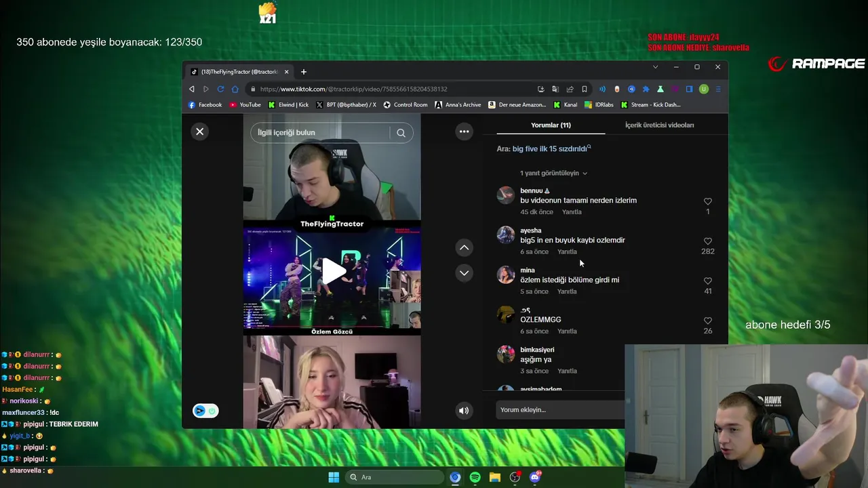Viewport: 868px width, 488px height.
Task: Click browser back navigation arrow
Action: (192, 89)
